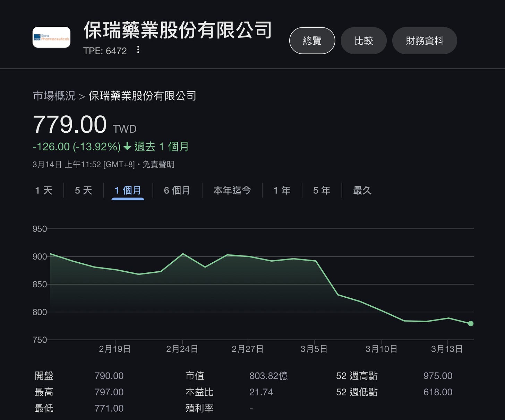Open the 財務資料 financials tab

(x=425, y=41)
